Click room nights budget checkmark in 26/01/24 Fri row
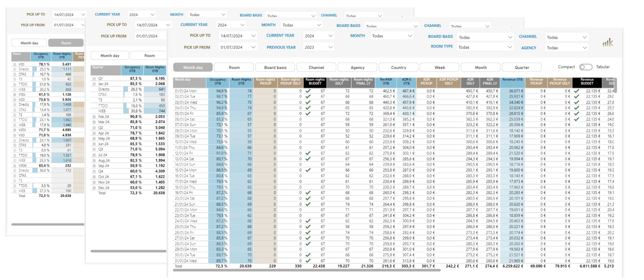 coord(308,233)
